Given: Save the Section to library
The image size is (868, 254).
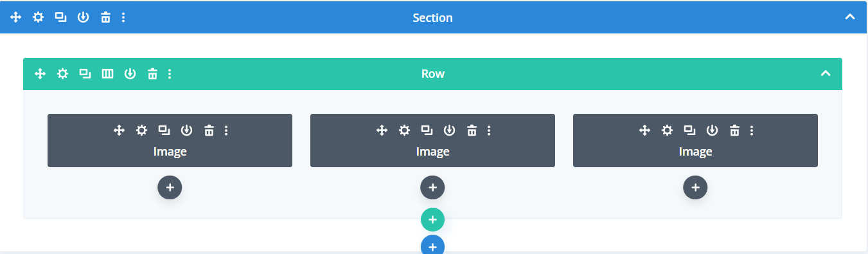Looking at the screenshot, I should tap(83, 17).
